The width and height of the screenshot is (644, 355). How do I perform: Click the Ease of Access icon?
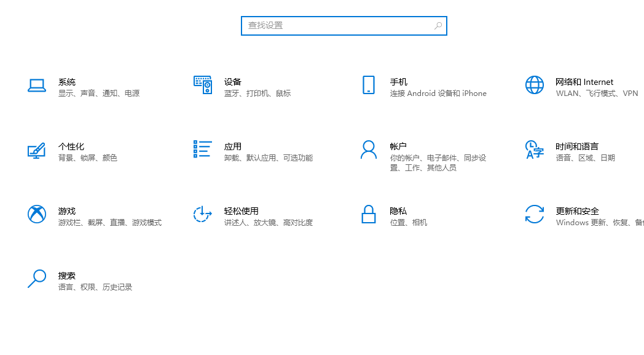coord(202,215)
